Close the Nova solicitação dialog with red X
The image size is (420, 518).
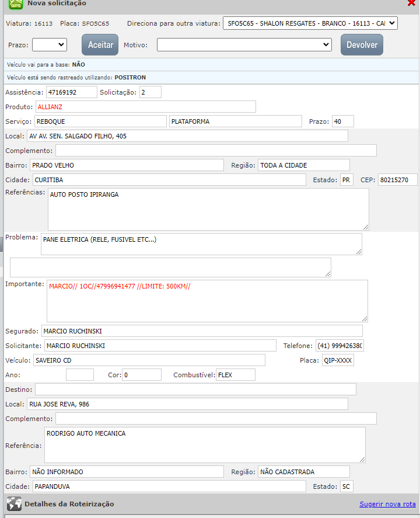411,3
